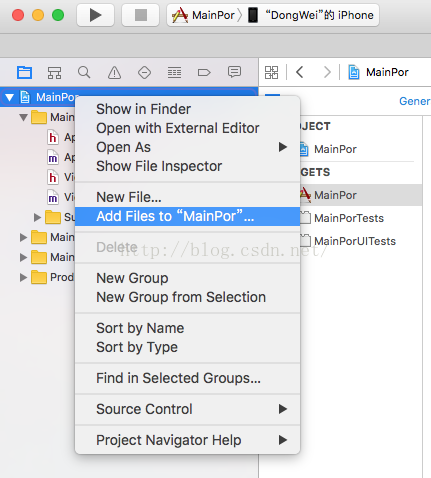Choose the "DongWei" iPhone run destination

coord(311,15)
